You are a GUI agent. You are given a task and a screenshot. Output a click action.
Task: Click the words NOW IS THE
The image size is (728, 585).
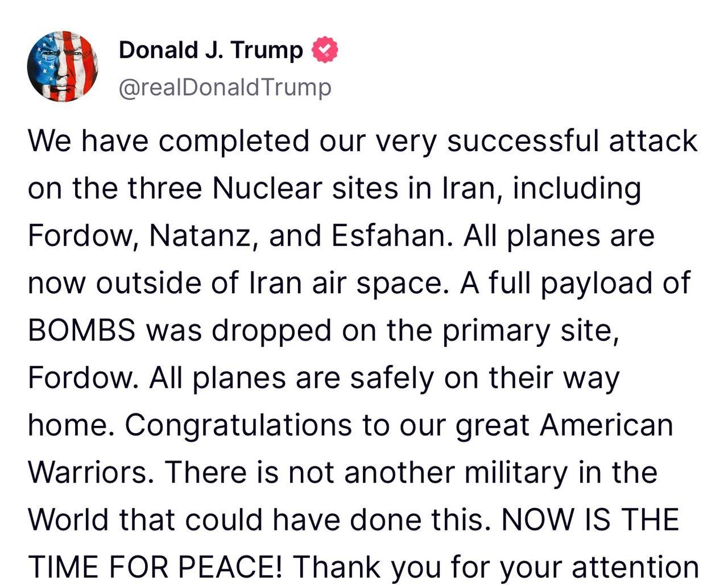click(x=590, y=520)
